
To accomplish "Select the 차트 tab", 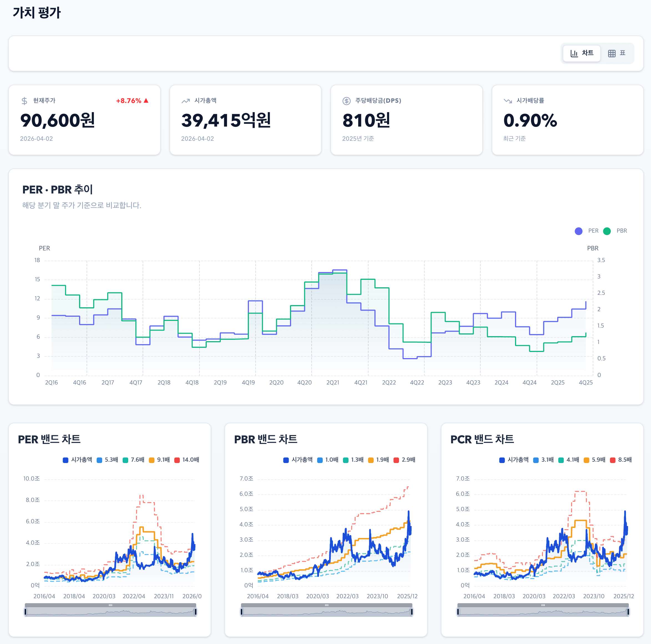I will [x=581, y=53].
